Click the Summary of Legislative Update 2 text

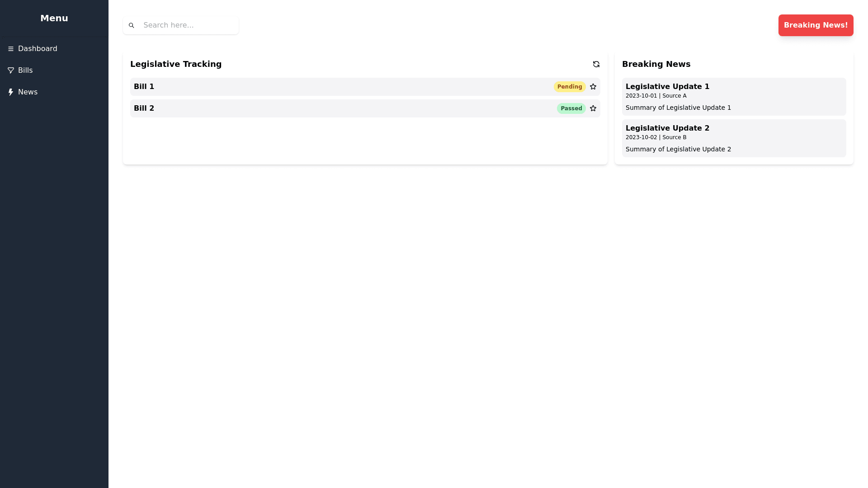click(678, 149)
